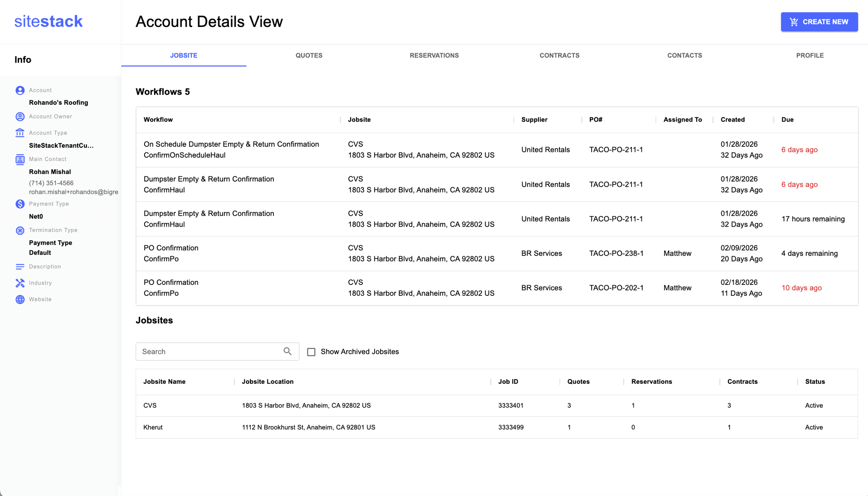
Task: Enable Show Archived Jobsites
Action: pos(311,352)
